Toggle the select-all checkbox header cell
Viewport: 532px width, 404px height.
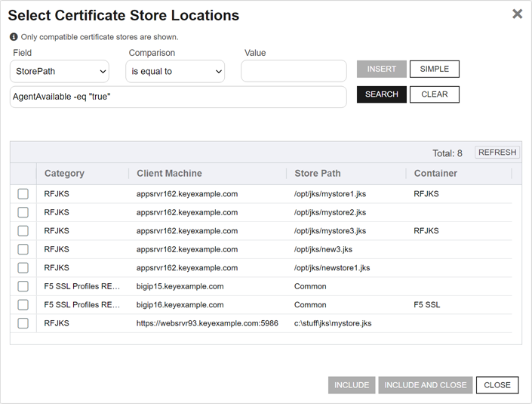[x=23, y=174]
